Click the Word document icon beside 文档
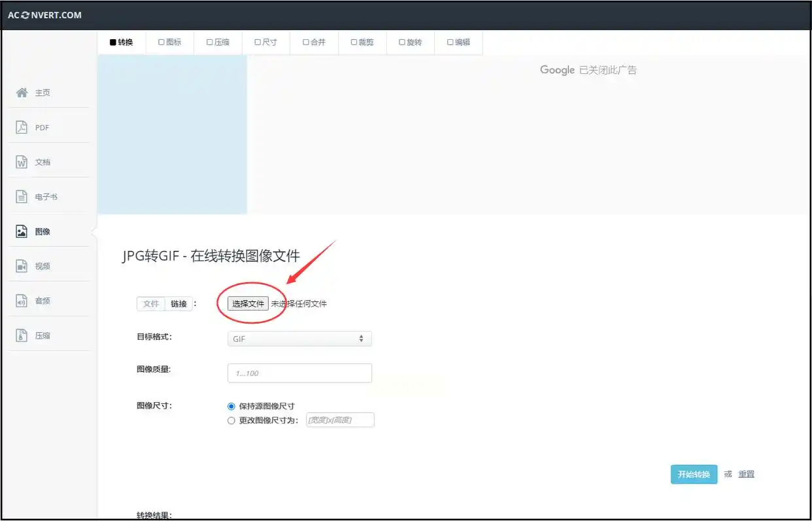The width and height of the screenshot is (812, 521). tap(22, 162)
